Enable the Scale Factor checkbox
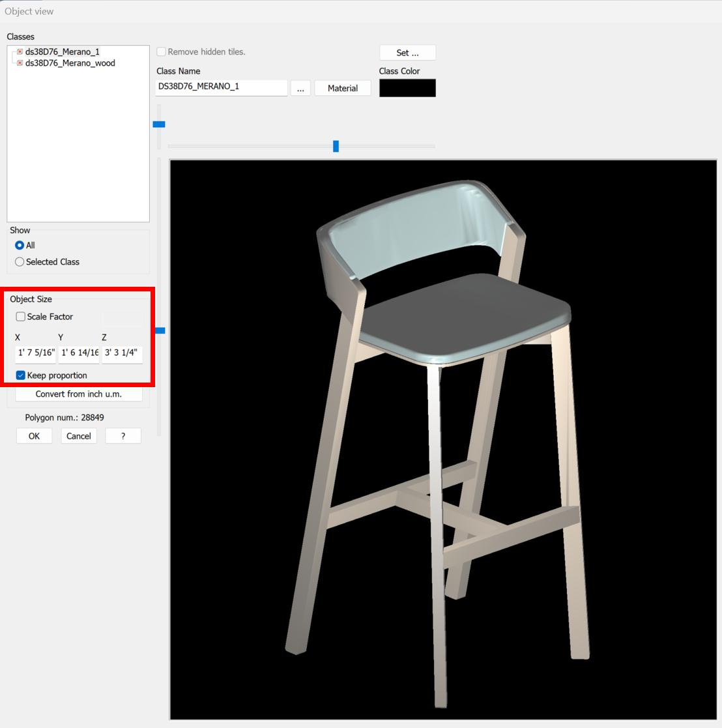This screenshot has height=728, width=722. point(20,316)
